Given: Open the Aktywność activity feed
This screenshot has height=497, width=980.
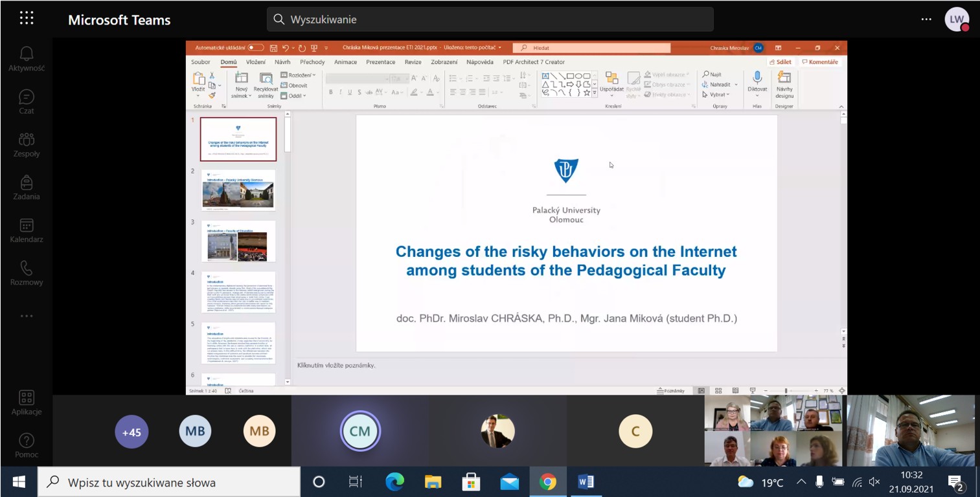Looking at the screenshot, I should (27, 59).
